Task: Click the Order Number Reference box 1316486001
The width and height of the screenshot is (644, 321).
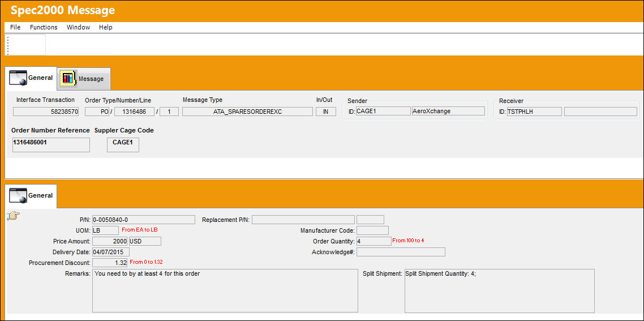Action: [x=51, y=145]
